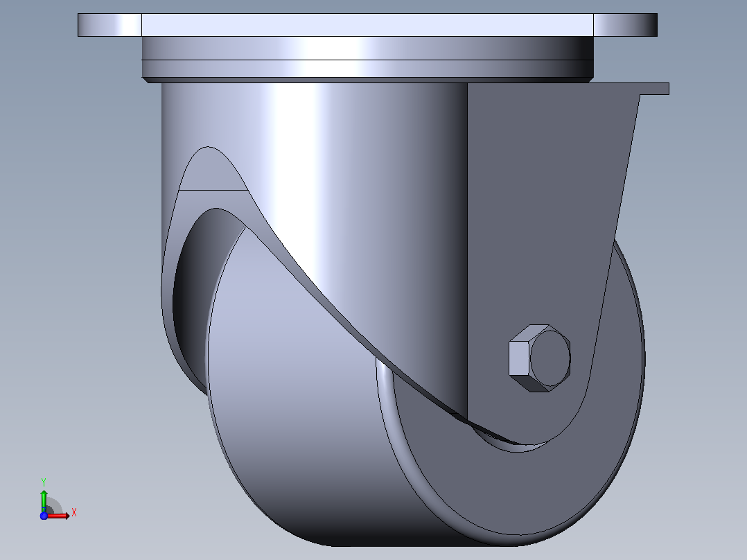Select the swivel bearing ring under the plate

pos(367,60)
